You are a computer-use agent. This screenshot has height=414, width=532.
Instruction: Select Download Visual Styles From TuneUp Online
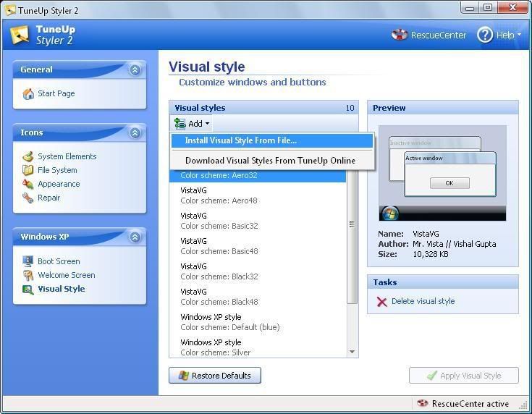(270, 161)
